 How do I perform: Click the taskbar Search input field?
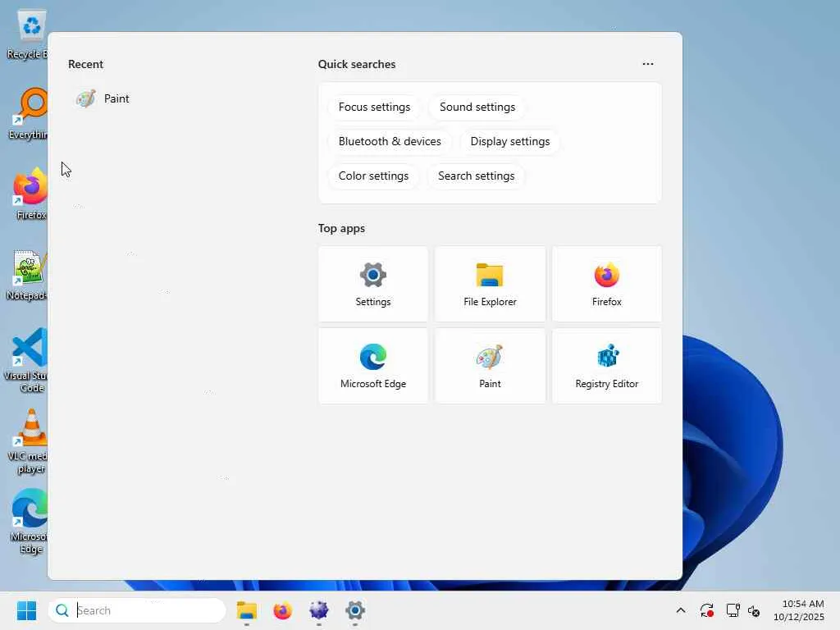[x=137, y=610]
